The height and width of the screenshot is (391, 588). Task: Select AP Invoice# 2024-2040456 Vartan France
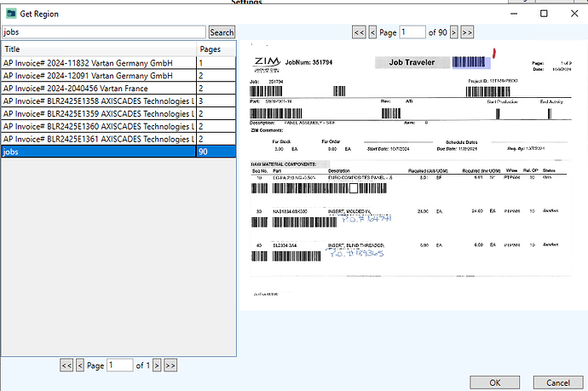coord(118,89)
